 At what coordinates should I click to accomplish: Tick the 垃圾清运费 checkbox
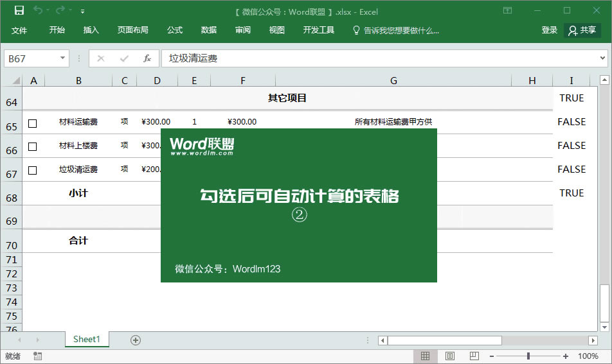coord(33,170)
